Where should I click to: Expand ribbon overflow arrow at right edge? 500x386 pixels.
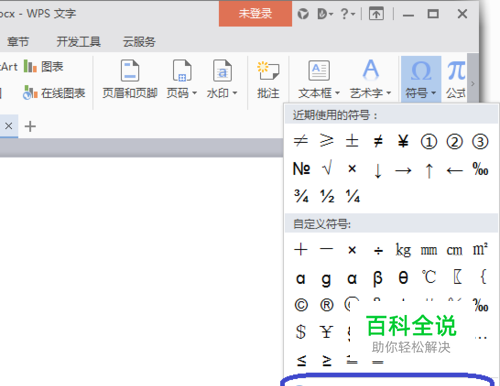click(473, 84)
